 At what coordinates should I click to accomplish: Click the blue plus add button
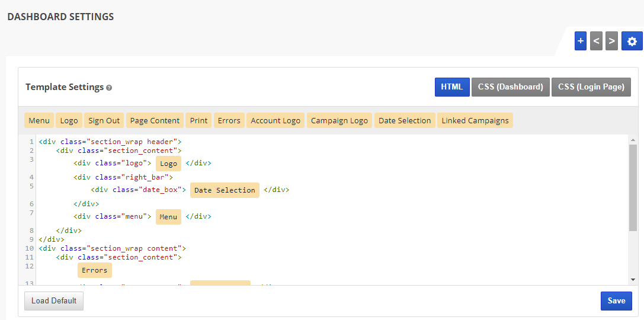click(x=580, y=41)
